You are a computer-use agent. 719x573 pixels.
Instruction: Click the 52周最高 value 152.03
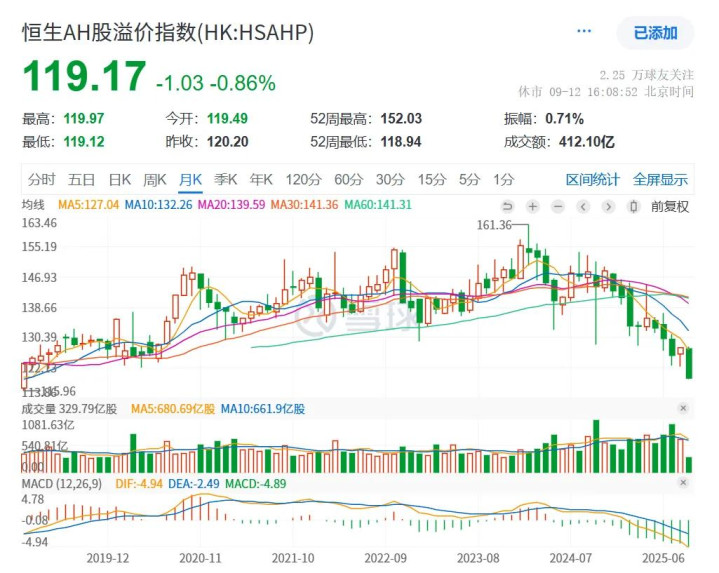pos(401,119)
